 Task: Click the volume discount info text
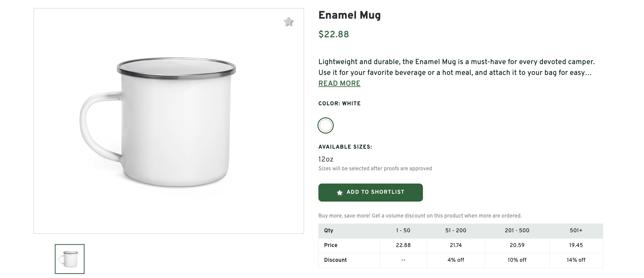coord(420,216)
